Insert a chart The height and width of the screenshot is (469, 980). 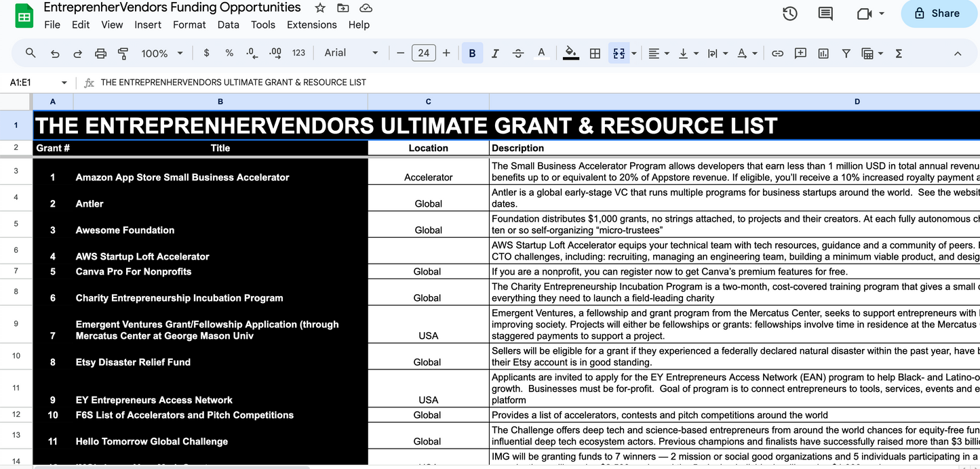tap(823, 53)
